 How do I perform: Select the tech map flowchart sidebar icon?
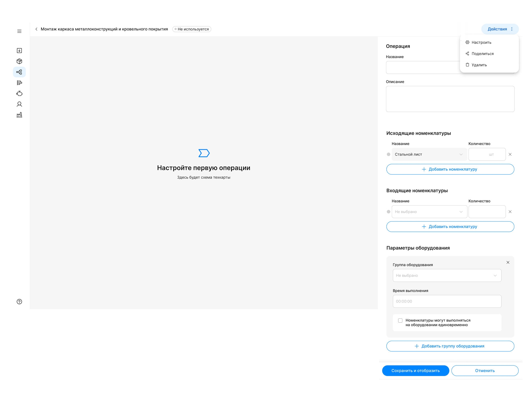(x=19, y=72)
